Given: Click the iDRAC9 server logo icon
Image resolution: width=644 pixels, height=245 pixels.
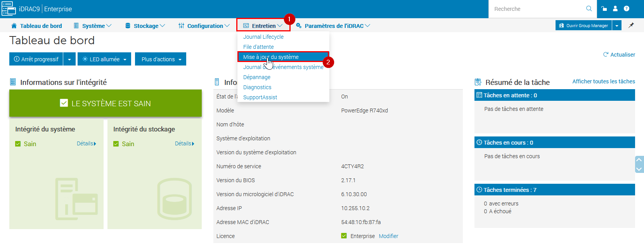Looking at the screenshot, I should (x=9, y=9).
